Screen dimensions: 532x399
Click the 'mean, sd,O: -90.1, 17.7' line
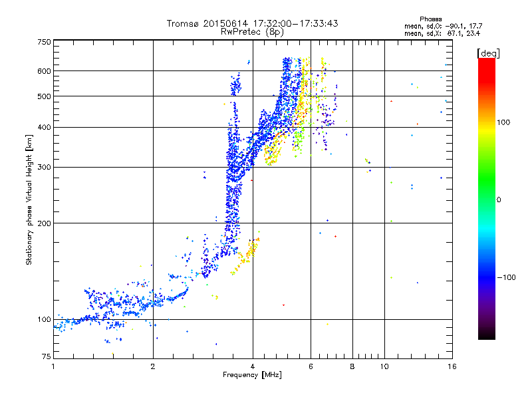click(x=443, y=26)
